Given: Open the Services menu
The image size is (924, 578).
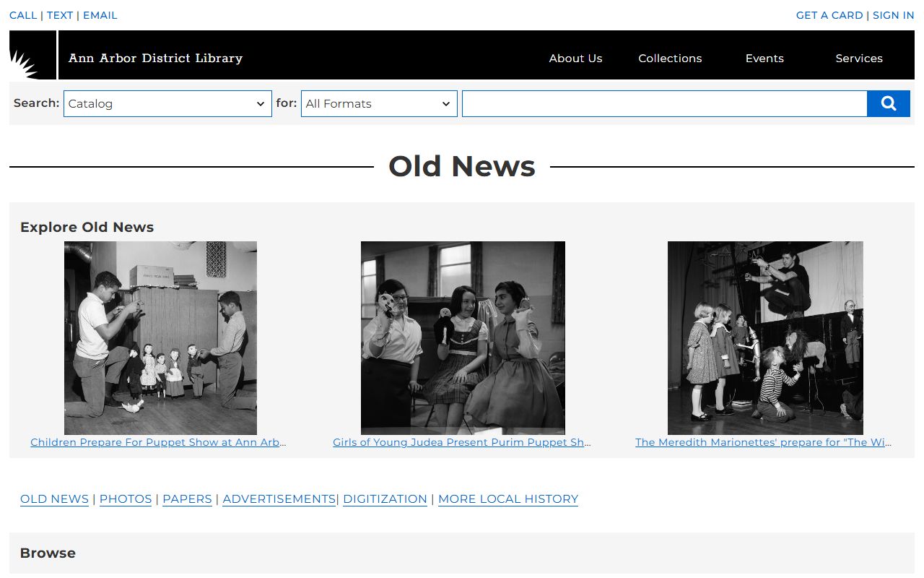Looking at the screenshot, I should point(859,59).
